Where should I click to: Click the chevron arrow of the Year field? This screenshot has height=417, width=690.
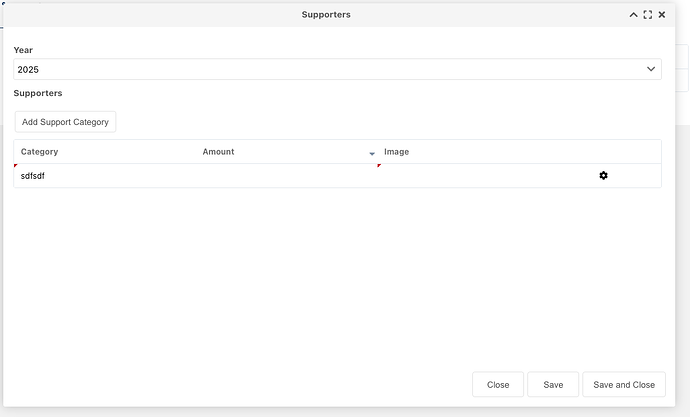pos(652,69)
